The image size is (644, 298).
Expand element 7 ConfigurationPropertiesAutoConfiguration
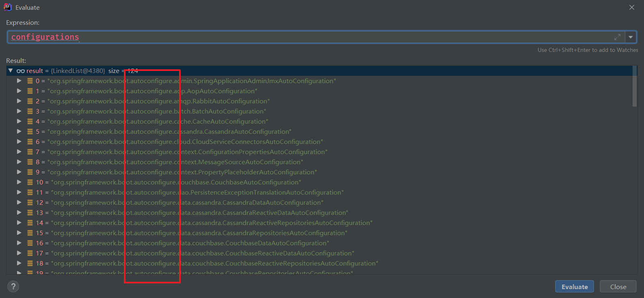coord(19,152)
